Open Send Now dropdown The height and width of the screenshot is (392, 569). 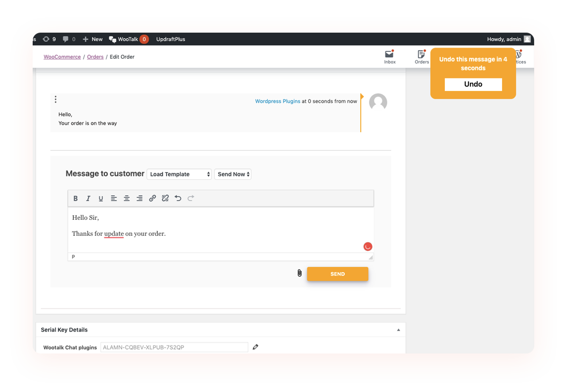tap(233, 174)
